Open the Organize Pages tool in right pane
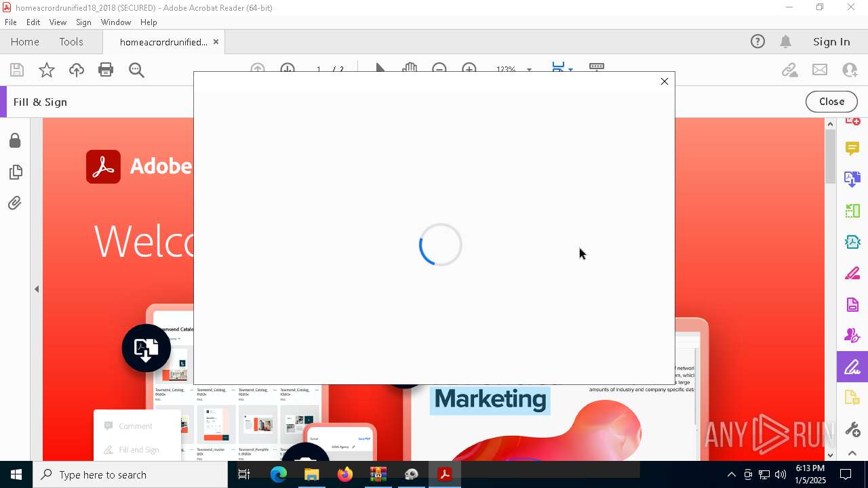The image size is (868, 488). pyautogui.click(x=852, y=211)
